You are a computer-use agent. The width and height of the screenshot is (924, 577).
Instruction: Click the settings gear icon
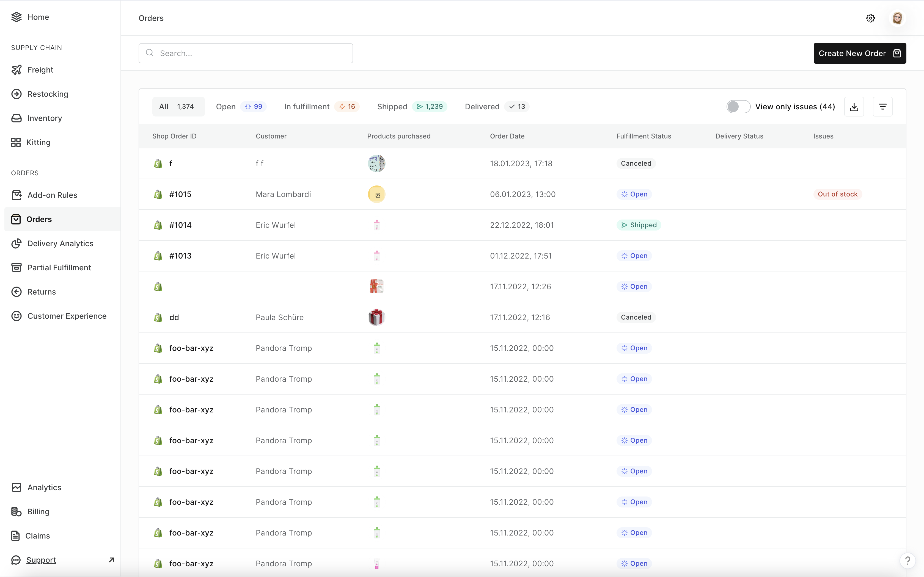(x=870, y=18)
